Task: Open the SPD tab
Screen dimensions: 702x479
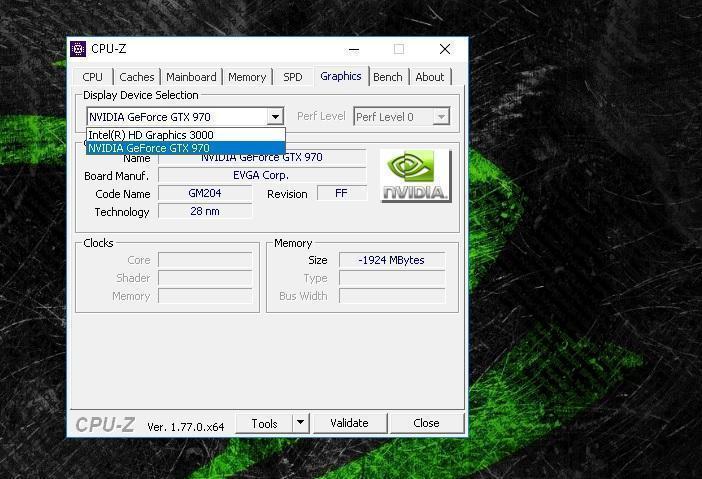Action: (293, 77)
